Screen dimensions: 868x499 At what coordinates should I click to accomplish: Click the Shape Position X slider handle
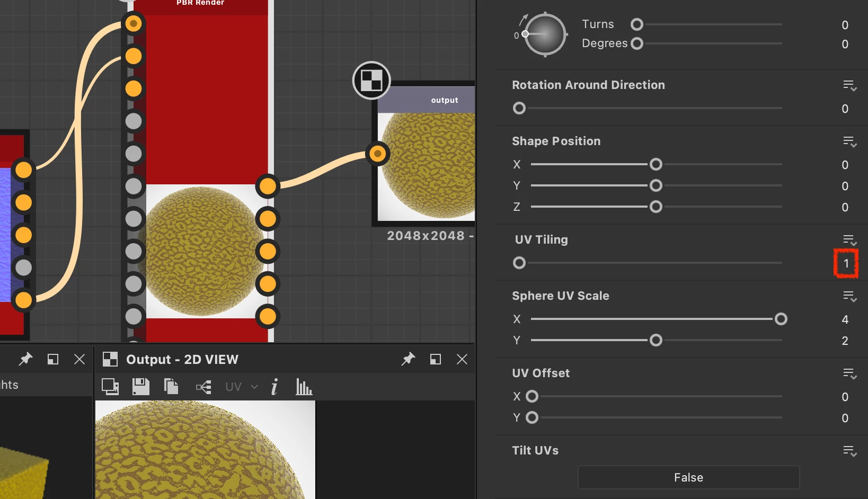pos(656,164)
